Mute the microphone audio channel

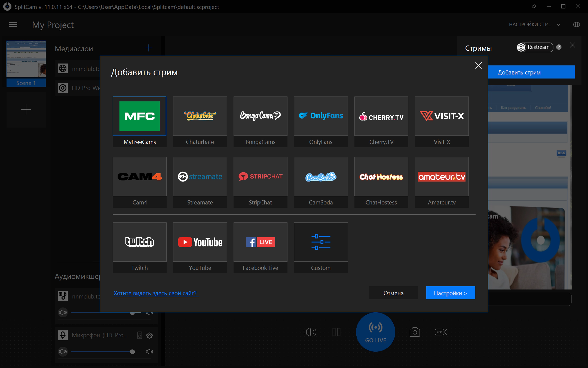pyautogui.click(x=63, y=352)
